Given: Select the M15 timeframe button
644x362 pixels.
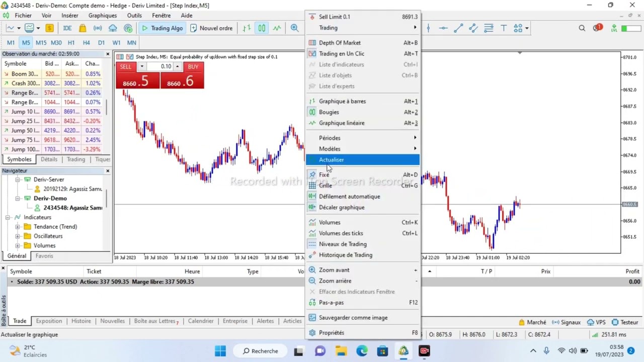Looking at the screenshot, I should (41, 43).
